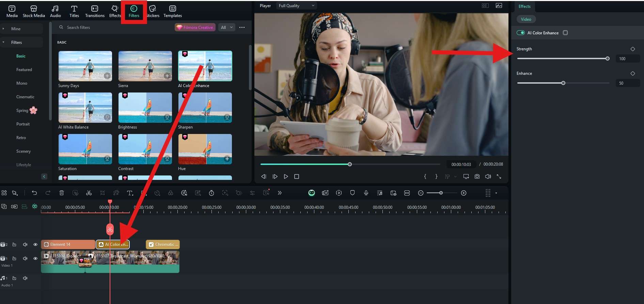Show more tools with double chevron
This screenshot has height=304, width=644.
280,193
